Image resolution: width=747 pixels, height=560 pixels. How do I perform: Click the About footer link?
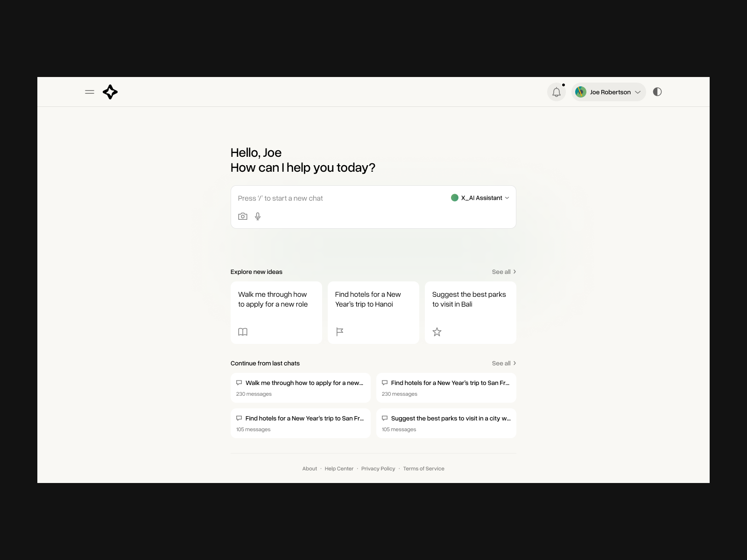click(310, 469)
